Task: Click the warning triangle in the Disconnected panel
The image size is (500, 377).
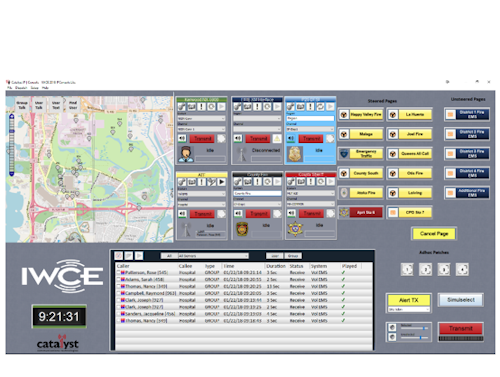Action: click(277, 138)
